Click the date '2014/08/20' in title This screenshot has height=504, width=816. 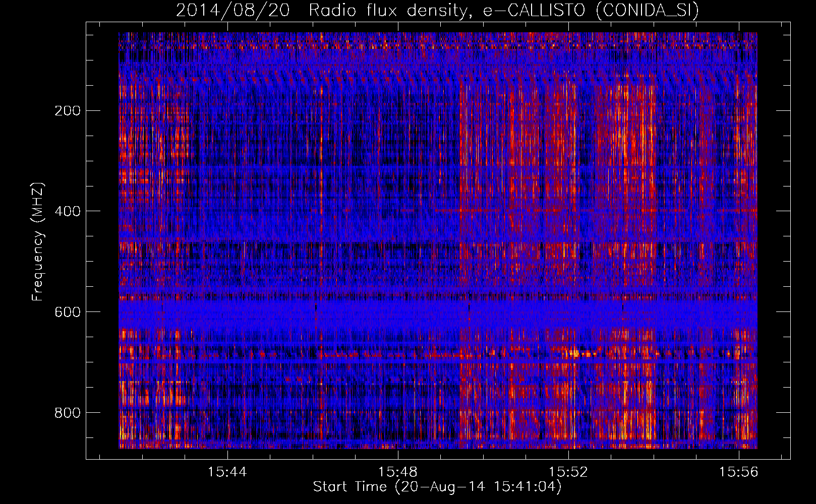tap(233, 10)
